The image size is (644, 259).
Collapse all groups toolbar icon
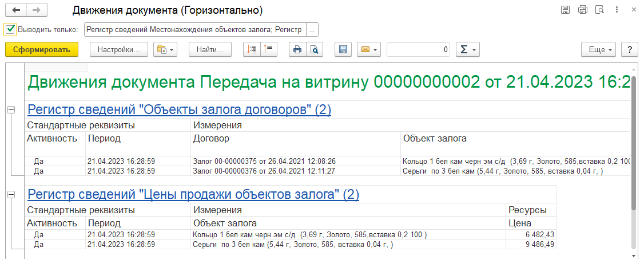(x=269, y=49)
